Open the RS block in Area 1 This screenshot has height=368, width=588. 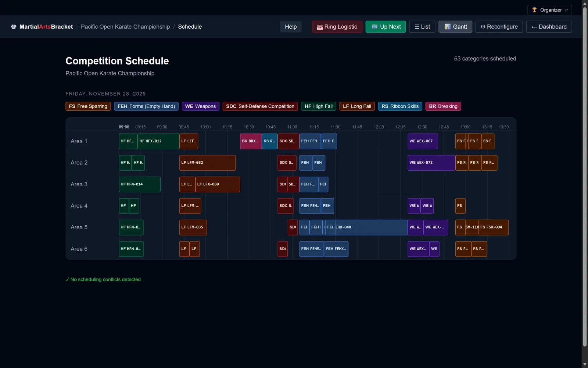pyautogui.click(x=270, y=141)
